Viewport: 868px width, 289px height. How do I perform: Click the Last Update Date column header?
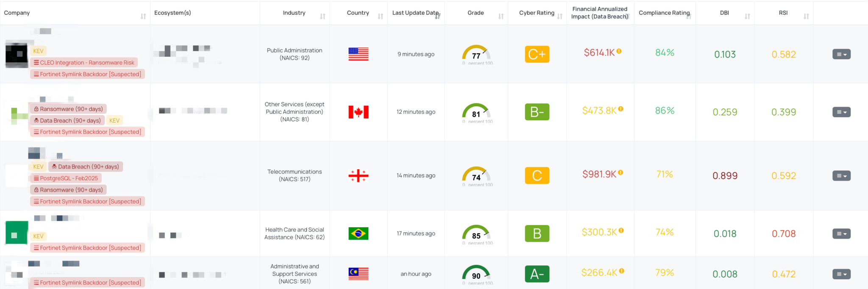(x=415, y=13)
